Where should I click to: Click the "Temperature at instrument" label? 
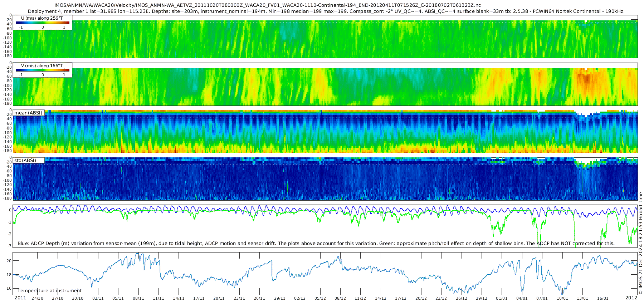[x=49, y=290]
